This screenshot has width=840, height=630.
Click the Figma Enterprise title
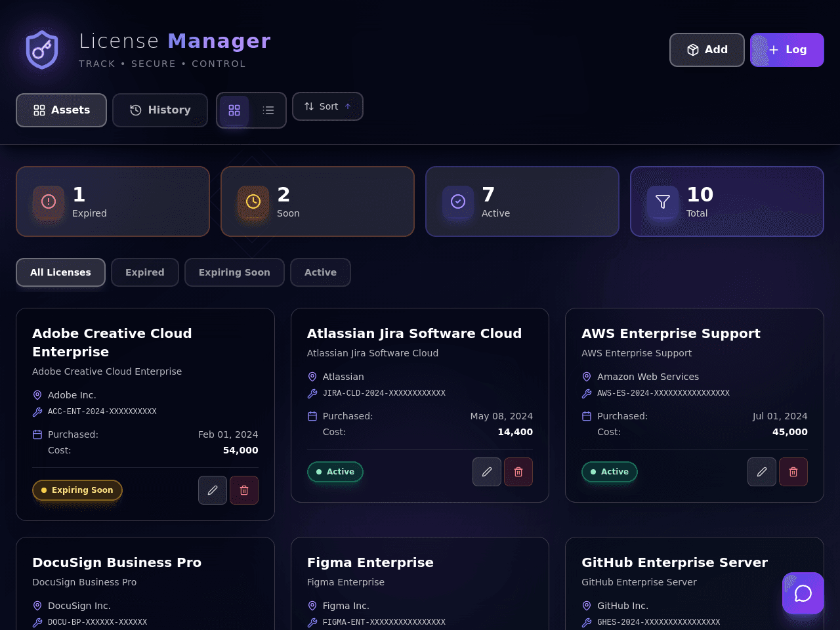coord(370,562)
